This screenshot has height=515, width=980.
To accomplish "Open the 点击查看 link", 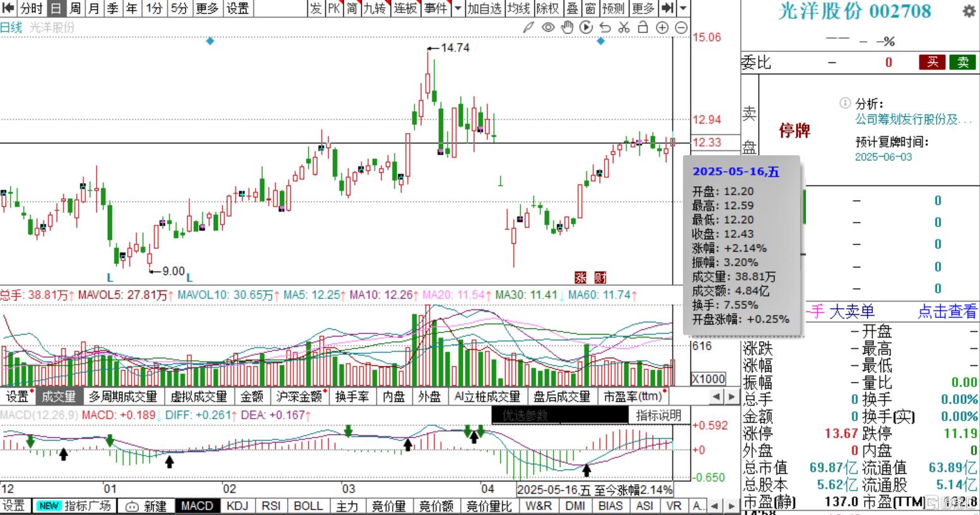I will click(x=947, y=311).
